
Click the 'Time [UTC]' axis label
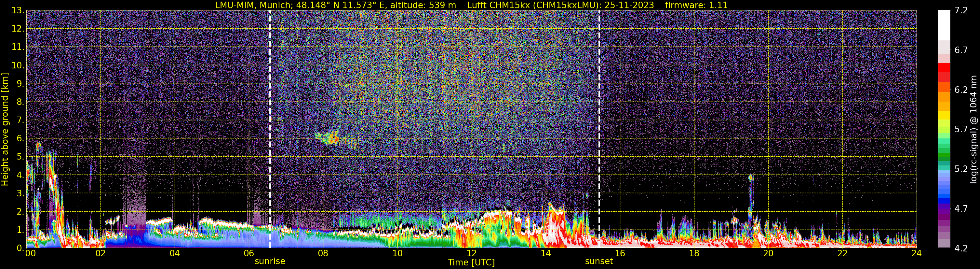coord(471,262)
